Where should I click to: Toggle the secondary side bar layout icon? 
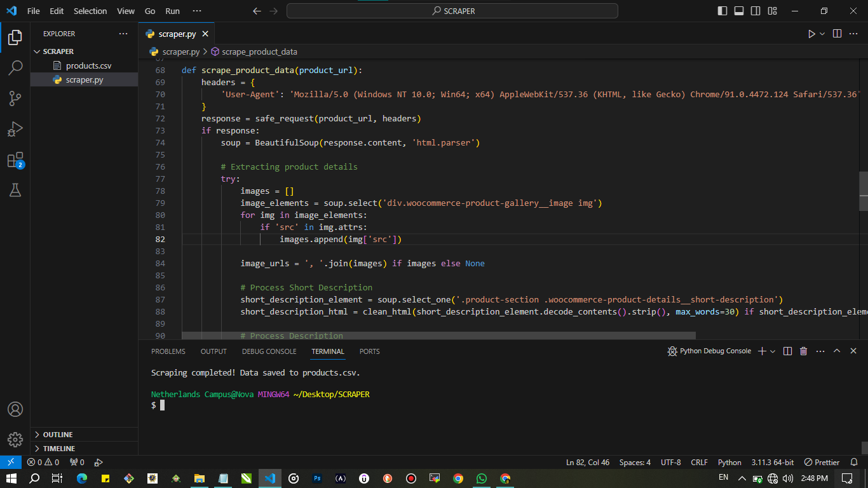tap(756, 11)
